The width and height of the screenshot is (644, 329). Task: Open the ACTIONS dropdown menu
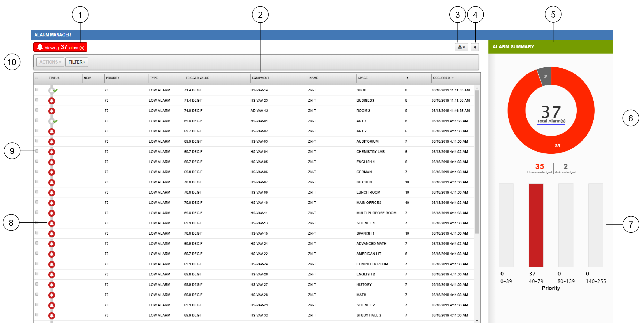tap(50, 62)
